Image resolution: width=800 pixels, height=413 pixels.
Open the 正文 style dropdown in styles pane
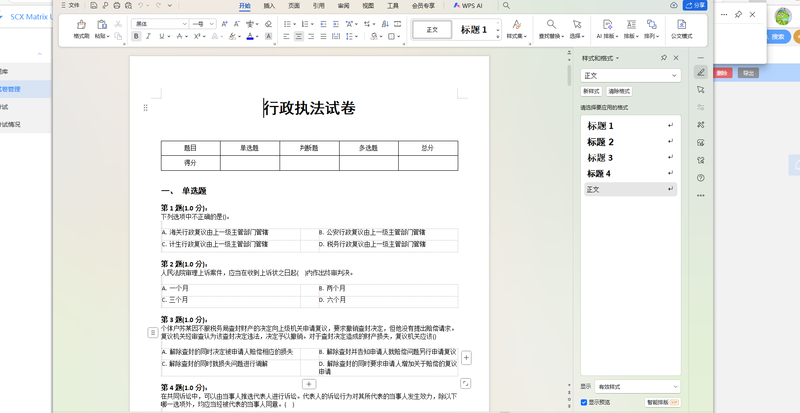click(x=631, y=76)
